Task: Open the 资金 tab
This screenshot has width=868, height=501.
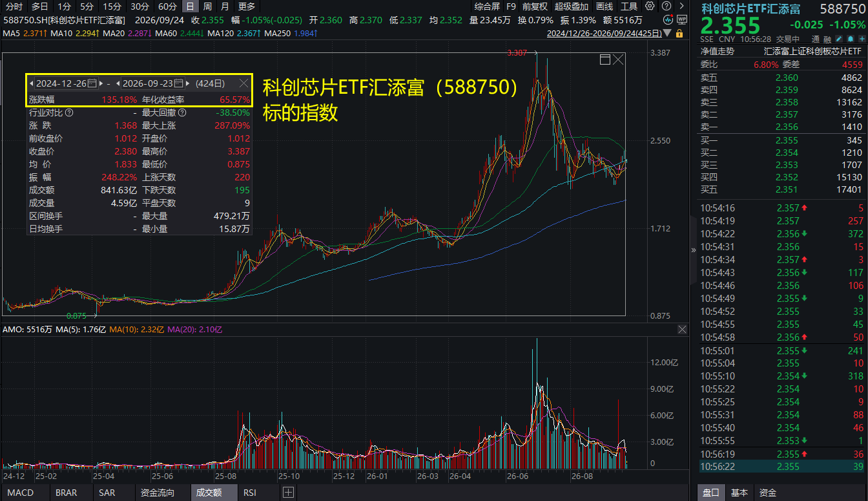Action: 768,493
